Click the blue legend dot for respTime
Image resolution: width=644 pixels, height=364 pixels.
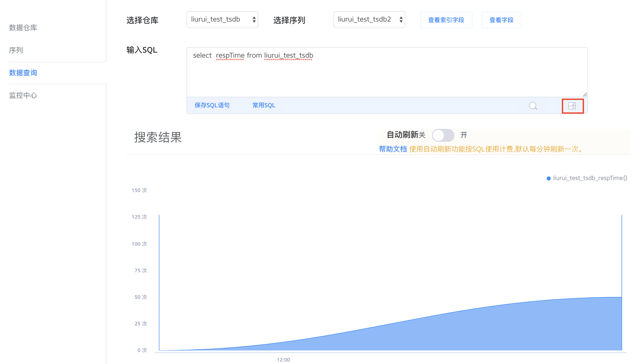point(548,178)
